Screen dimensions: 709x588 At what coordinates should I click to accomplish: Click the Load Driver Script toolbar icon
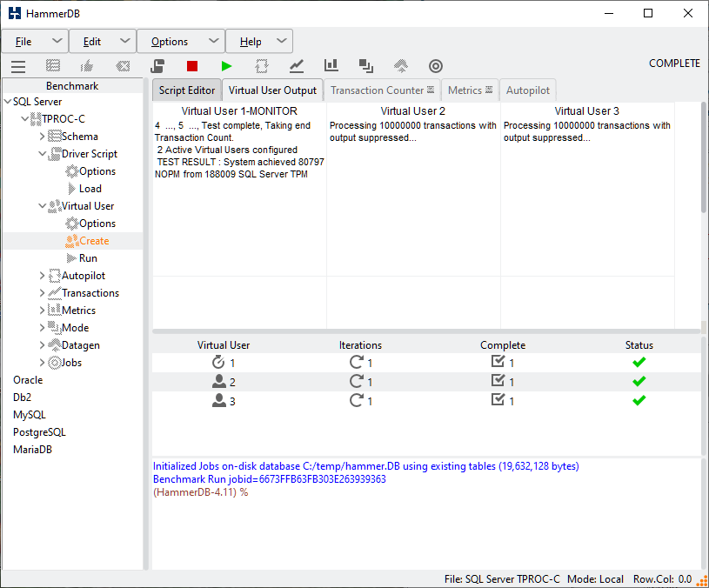pyautogui.click(x=157, y=66)
